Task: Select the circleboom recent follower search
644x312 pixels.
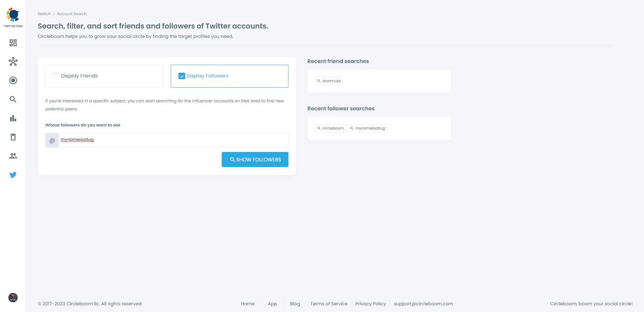Action: point(330,128)
